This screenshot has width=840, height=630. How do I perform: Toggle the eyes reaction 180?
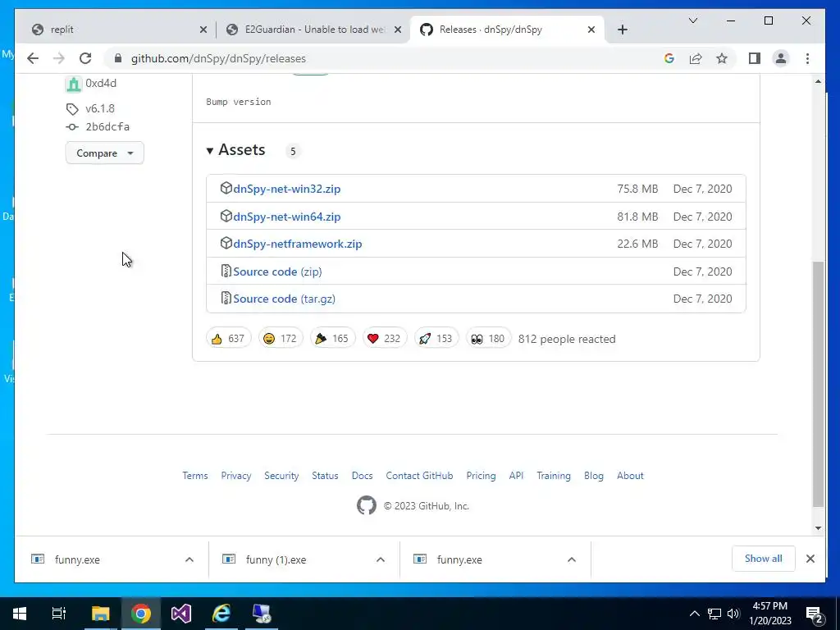488,339
